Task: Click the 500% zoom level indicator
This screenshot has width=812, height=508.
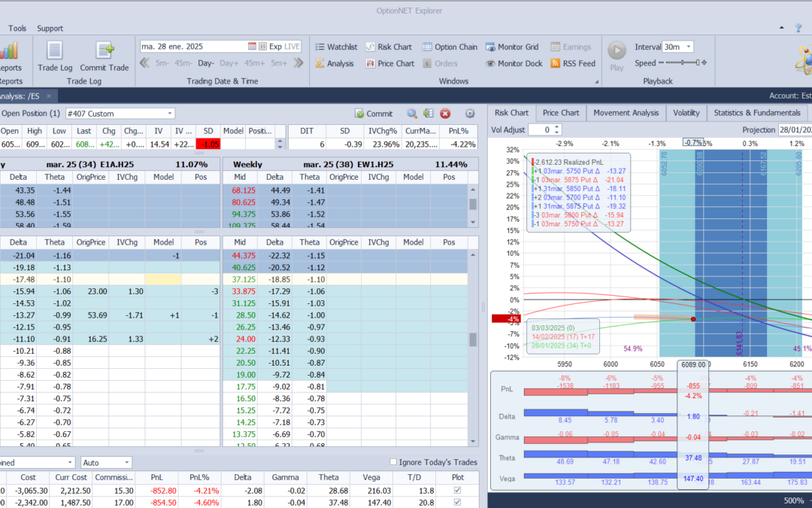Action: click(794, 500)
